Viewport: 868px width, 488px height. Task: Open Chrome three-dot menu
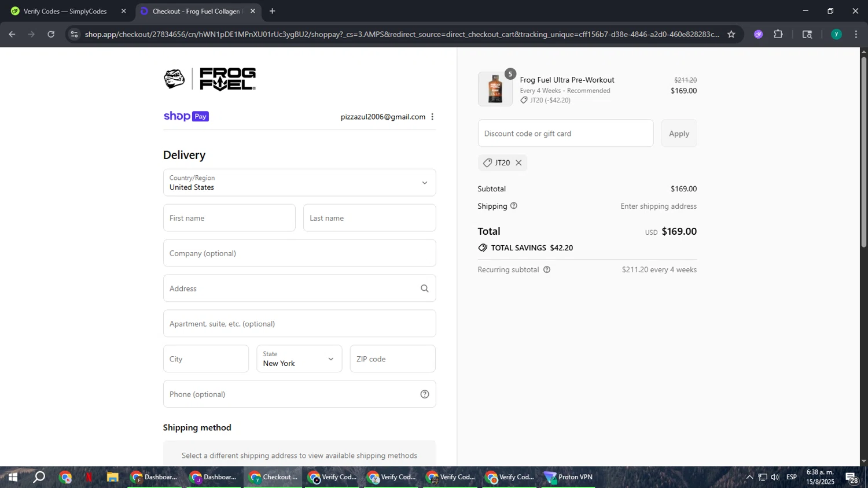(x=856, y=34)
